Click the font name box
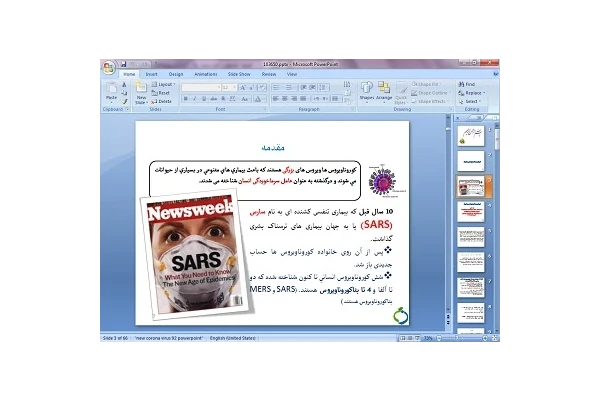 click(x=201, y=88)
